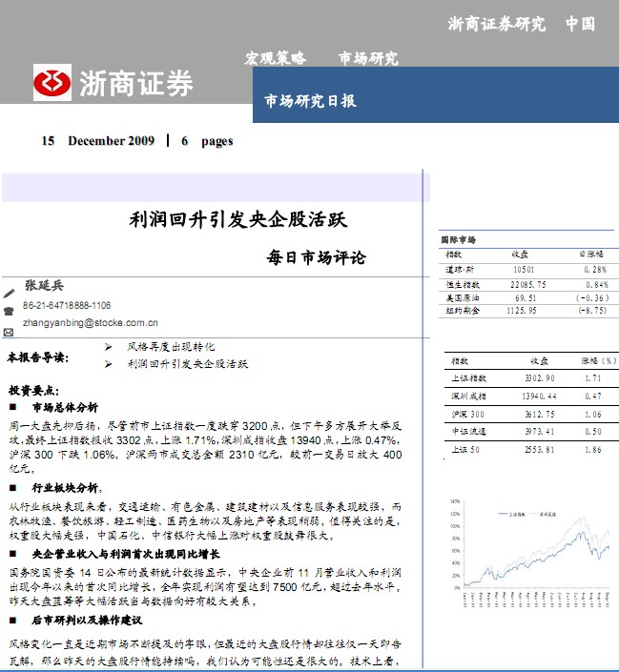
Task: Click the phone number 86-21-64718888-1106
Action: [67, 306]
